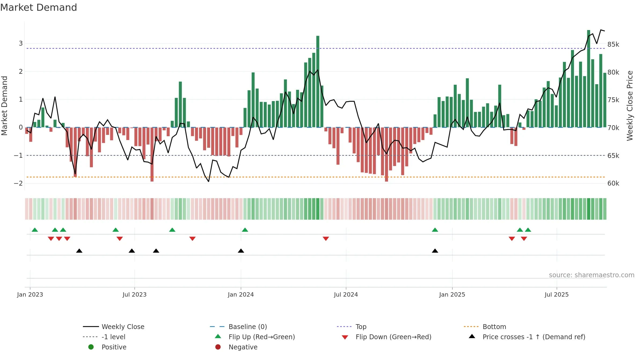Toggle the Price crosses -1 legend label

(x=534, y=337)
